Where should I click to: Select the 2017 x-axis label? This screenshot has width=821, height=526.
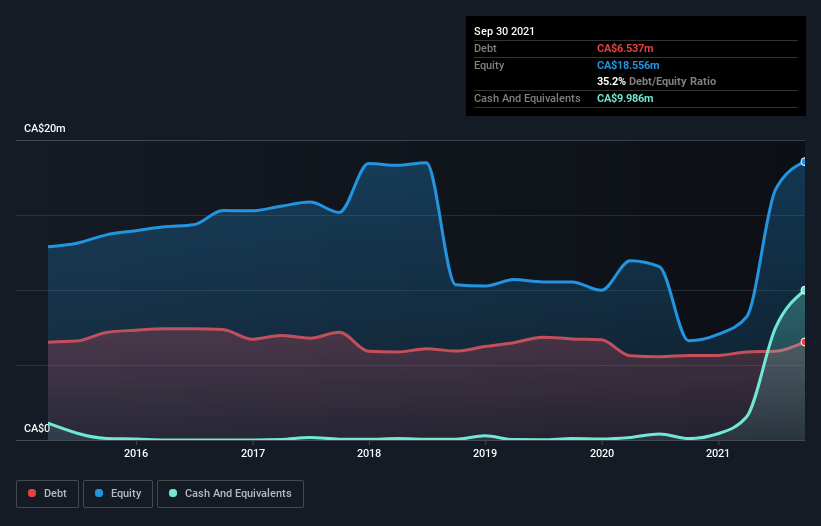[x=253, y=453]
